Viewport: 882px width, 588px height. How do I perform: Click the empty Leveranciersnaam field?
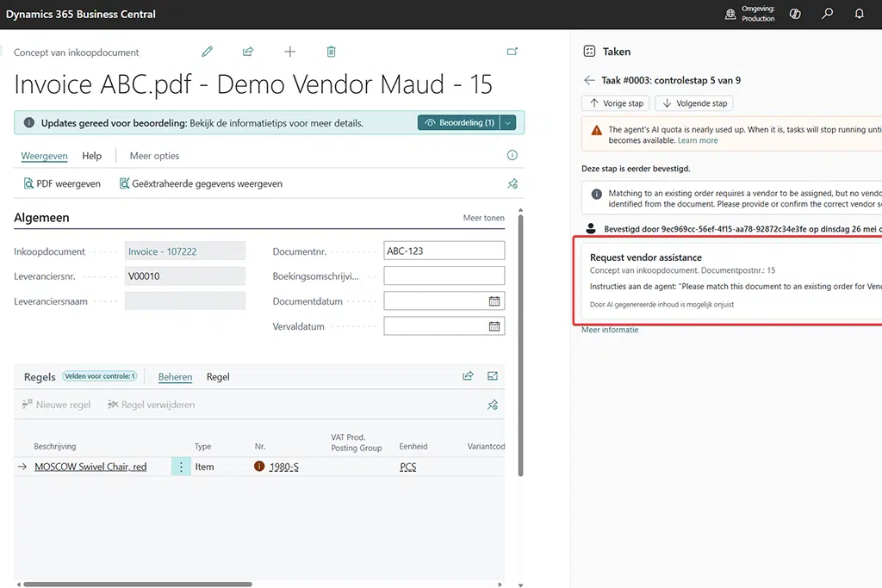tap(185, 300)
